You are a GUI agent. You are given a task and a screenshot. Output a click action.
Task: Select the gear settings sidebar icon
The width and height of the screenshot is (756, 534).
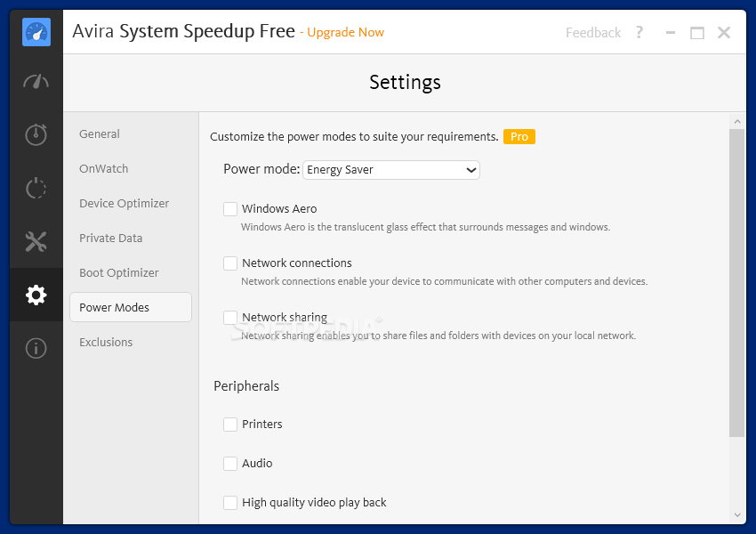36,295
